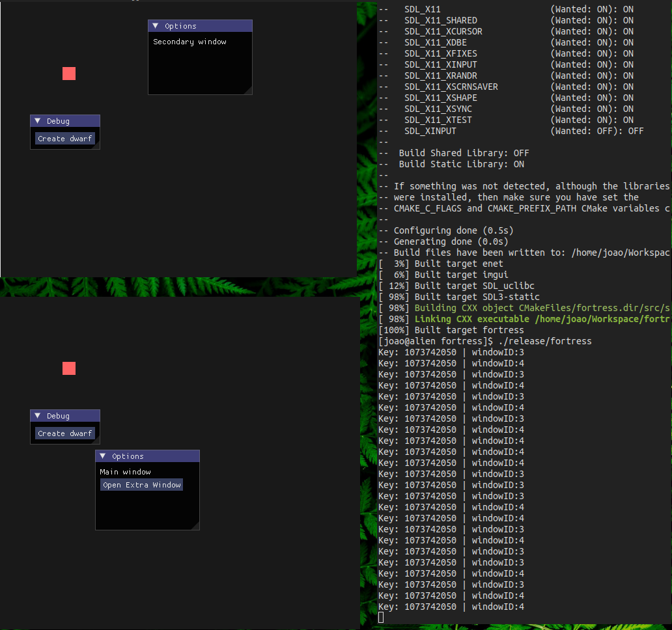672x630 pixels.
Task: Click the Open Extra Window button
Action: (x=141, y=484)
